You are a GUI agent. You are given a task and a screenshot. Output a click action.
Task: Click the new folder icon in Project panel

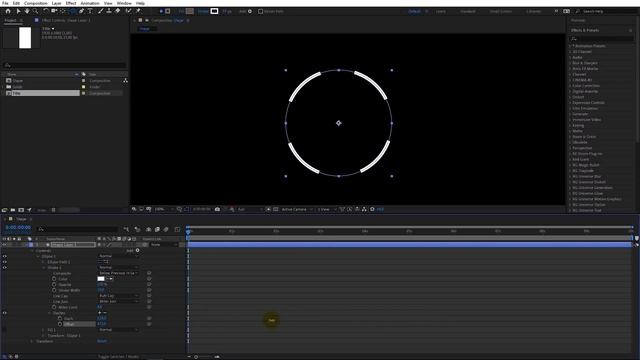click(13, 210)
